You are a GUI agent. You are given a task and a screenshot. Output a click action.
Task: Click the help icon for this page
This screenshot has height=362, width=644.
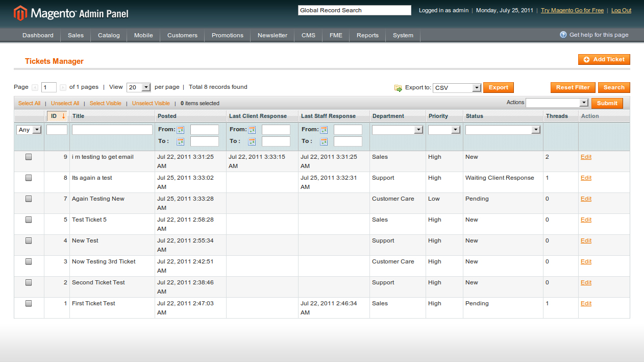coord(563,35)
